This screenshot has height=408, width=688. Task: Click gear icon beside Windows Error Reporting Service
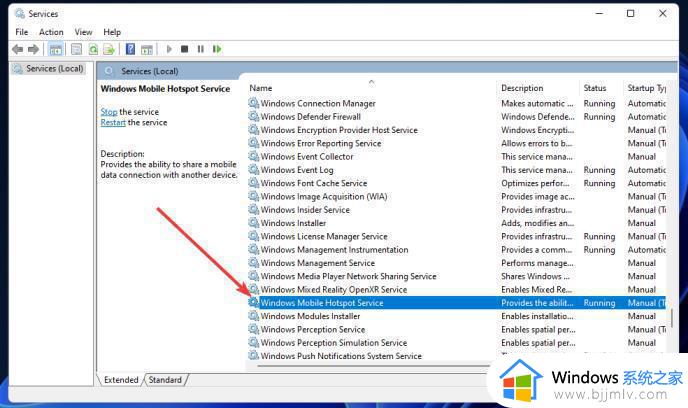pos(254,143)
